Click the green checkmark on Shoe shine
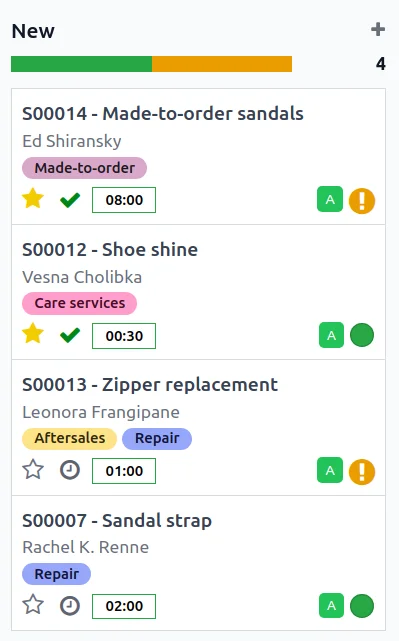Viewport: 399px width, 641px height. click(x=70, y=335)
